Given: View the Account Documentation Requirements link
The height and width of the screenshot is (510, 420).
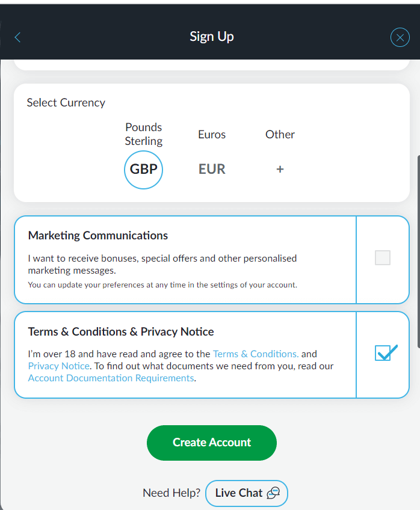Looking at the screenshot, I should click(x=111, y=378).
